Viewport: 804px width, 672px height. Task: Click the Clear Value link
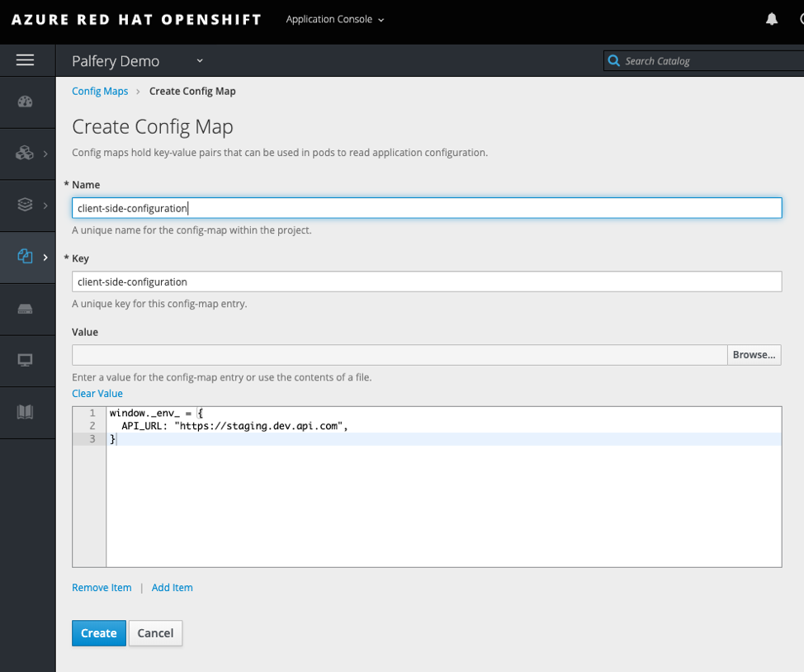click(x=97, y=393)
